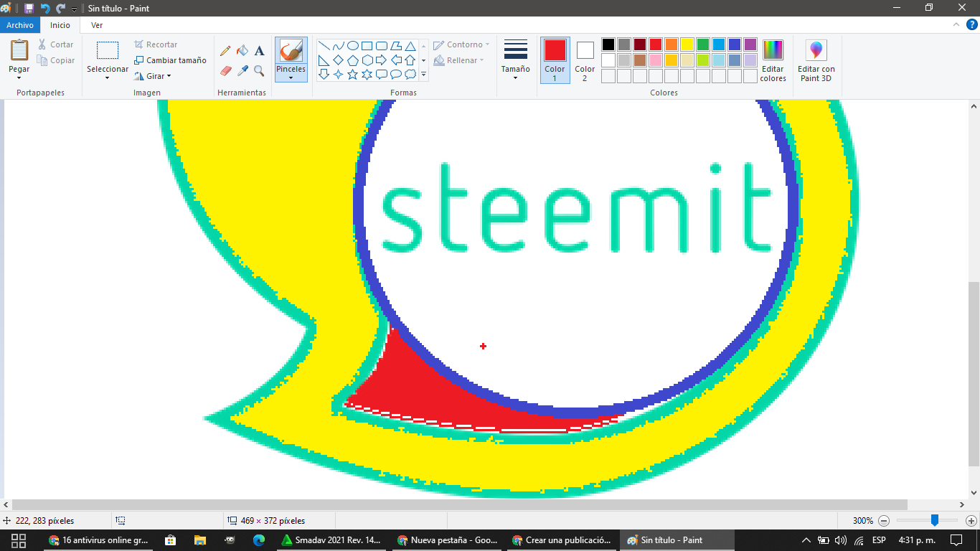The width and height of the screenshot is (980, 551).
Task: Click the Paint Help question mark icon
Action: (x=972, y=25)
